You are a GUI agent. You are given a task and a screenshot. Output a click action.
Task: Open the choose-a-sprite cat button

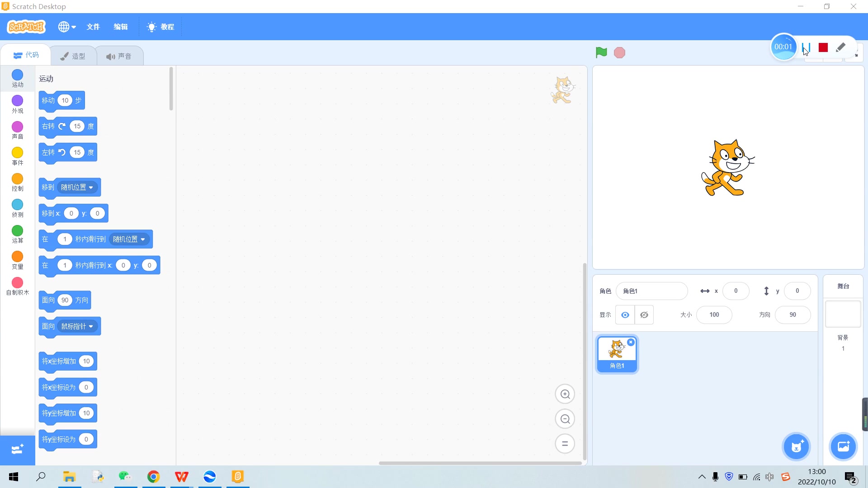(x=796, y=447)
